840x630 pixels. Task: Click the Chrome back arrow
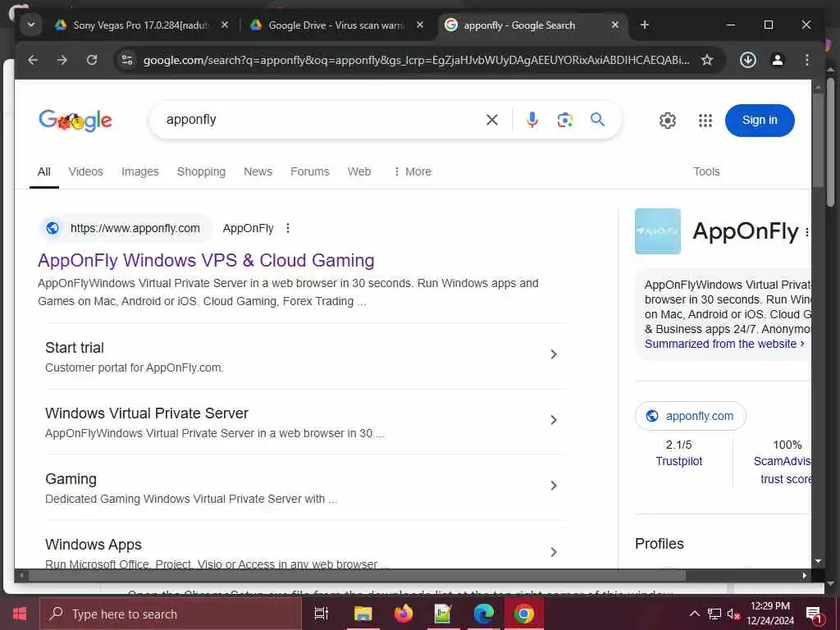point(33,60)
